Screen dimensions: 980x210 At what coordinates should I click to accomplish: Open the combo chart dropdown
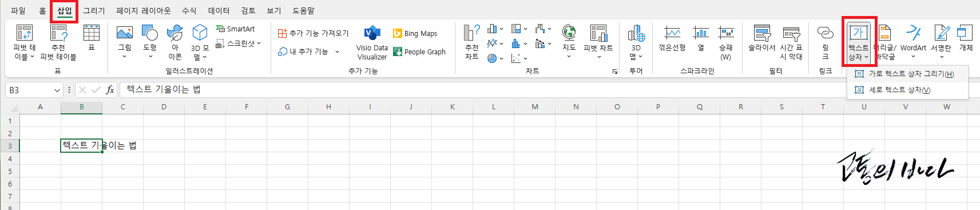pos(543,43)
